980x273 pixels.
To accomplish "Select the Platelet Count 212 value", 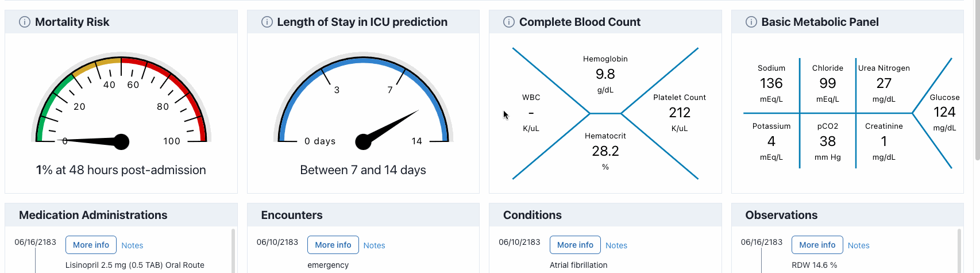I will click(x=680, y=113).
